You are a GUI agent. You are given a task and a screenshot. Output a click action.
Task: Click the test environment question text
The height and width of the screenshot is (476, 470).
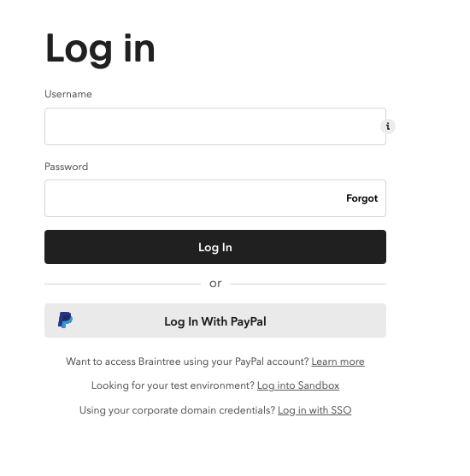tap(173, 385)
